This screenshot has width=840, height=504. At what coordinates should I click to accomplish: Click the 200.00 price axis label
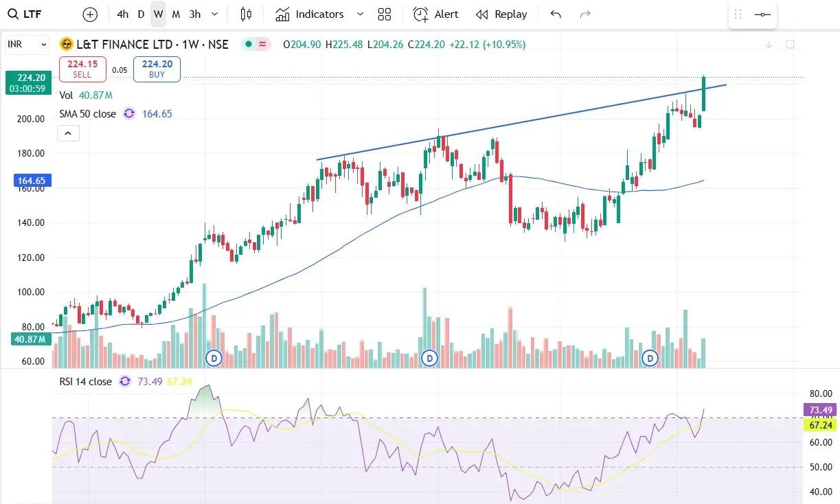[x=31, y=119]
